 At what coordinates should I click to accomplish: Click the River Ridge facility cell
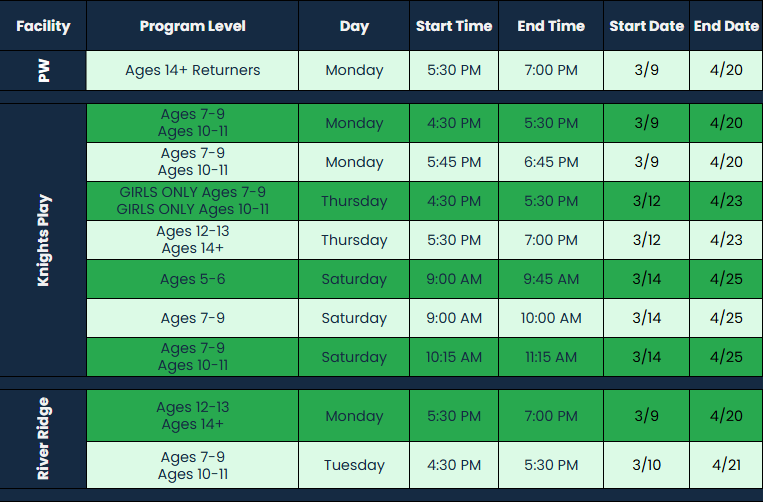click(42, 438)
